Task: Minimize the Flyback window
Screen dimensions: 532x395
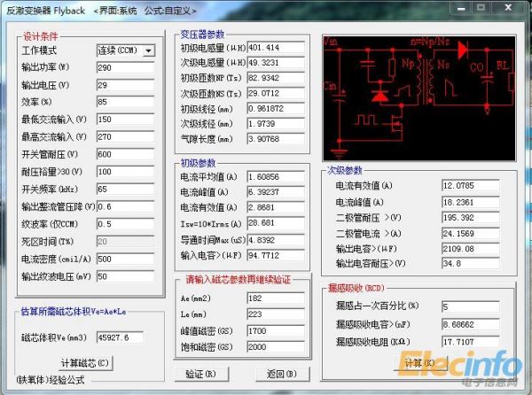Action: coord(461,7)
